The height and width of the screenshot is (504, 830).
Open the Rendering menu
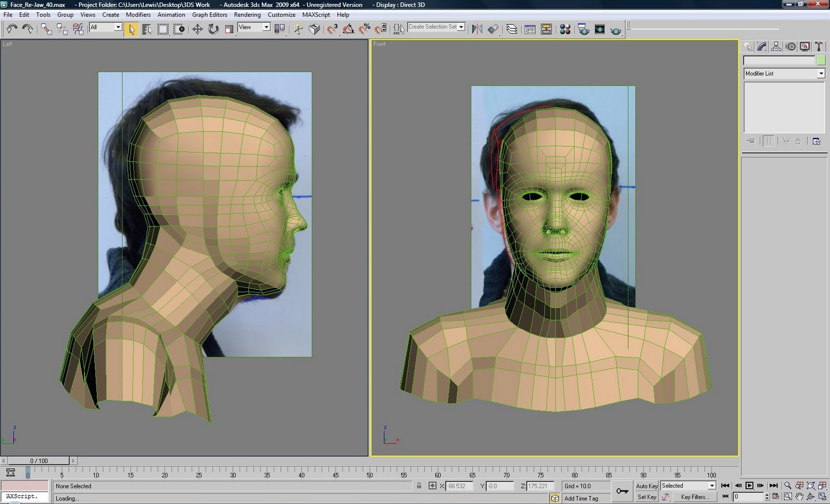pyautogui.click(x=247, y=15)
